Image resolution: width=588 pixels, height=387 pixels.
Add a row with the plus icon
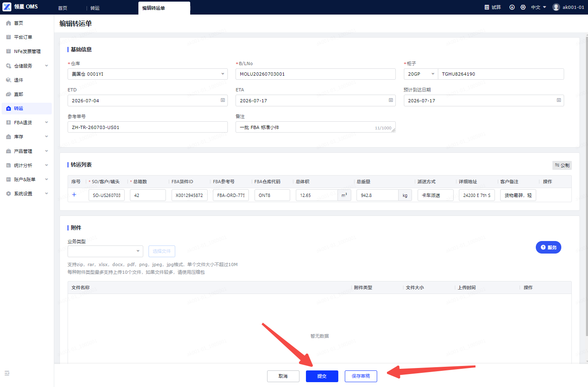[74, 195]
